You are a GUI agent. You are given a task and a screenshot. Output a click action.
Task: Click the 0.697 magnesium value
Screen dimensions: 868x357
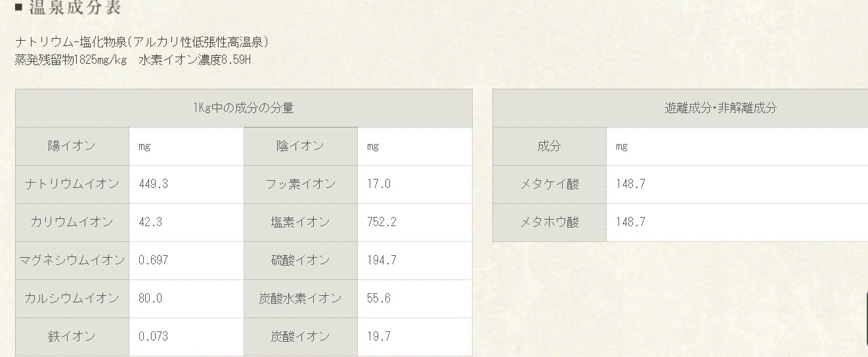pyautogui.click(x=154, y=260)
